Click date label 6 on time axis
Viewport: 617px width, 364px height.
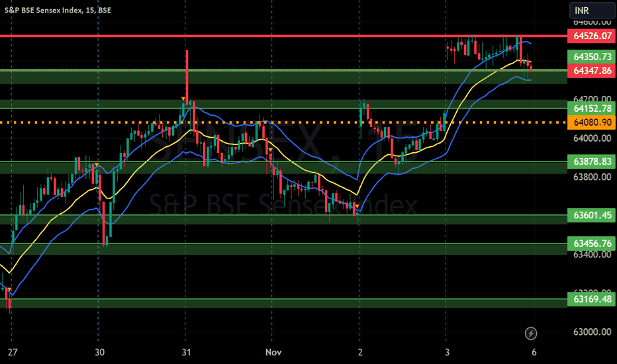(534, 352)
